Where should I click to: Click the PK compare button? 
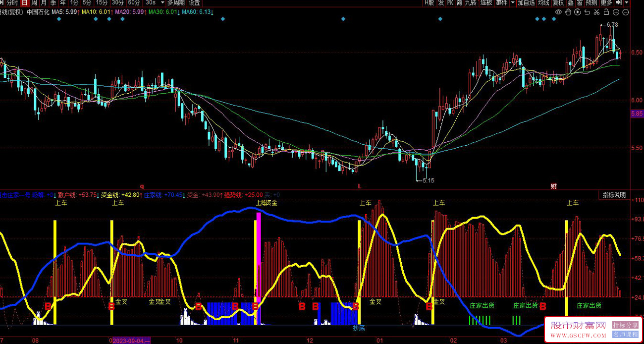click(450, 2)
